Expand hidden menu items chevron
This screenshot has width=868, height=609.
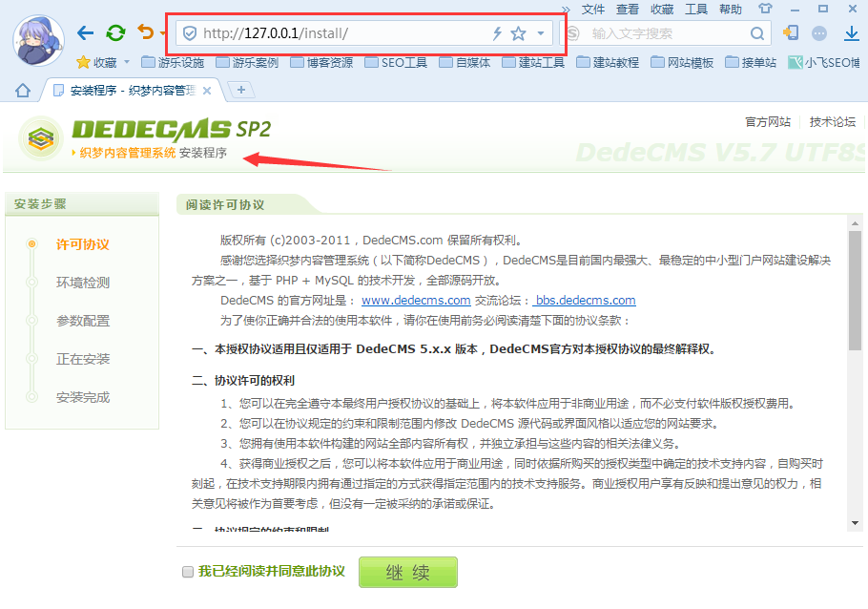[566, 10]
